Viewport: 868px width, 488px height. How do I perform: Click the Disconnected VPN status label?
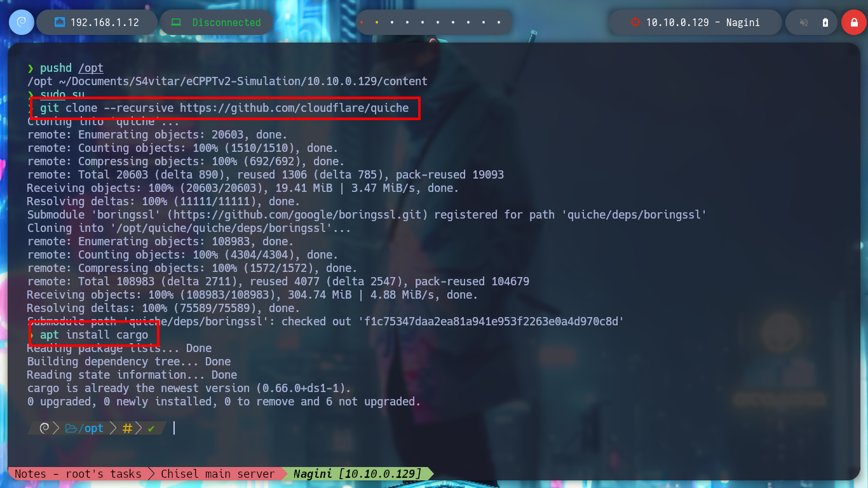point(227,22)
